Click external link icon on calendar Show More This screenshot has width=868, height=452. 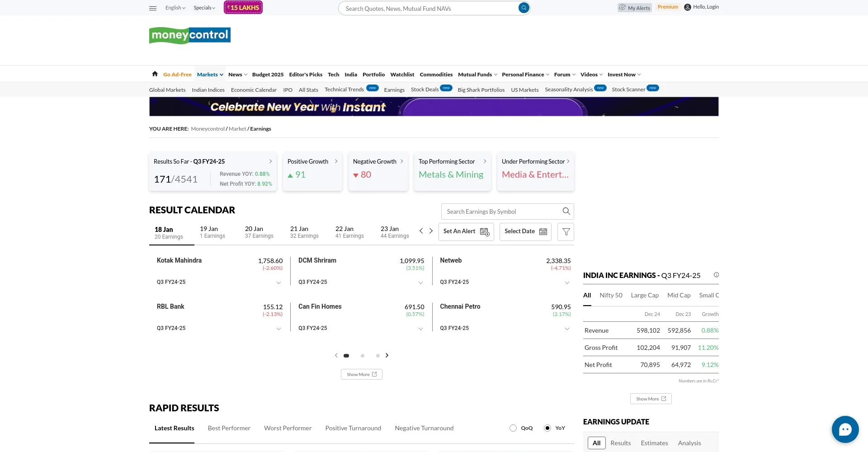click(374, 374)
